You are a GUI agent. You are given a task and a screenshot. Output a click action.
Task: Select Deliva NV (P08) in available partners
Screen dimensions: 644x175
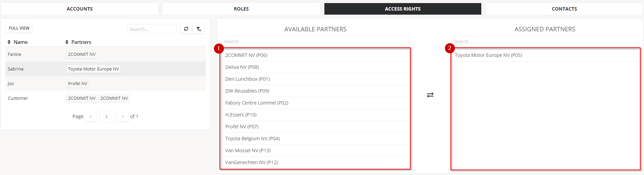242,67
